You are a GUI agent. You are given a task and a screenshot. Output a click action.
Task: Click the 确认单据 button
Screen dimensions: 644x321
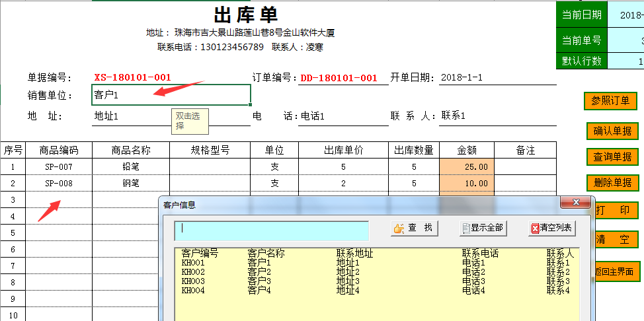pyautogui.click(x=613, y=131)
